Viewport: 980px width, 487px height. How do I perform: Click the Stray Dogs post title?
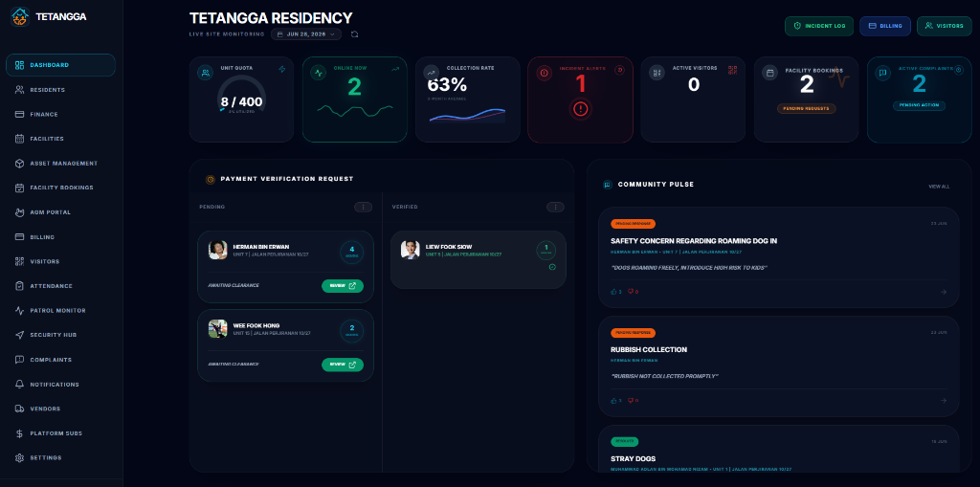633,459
